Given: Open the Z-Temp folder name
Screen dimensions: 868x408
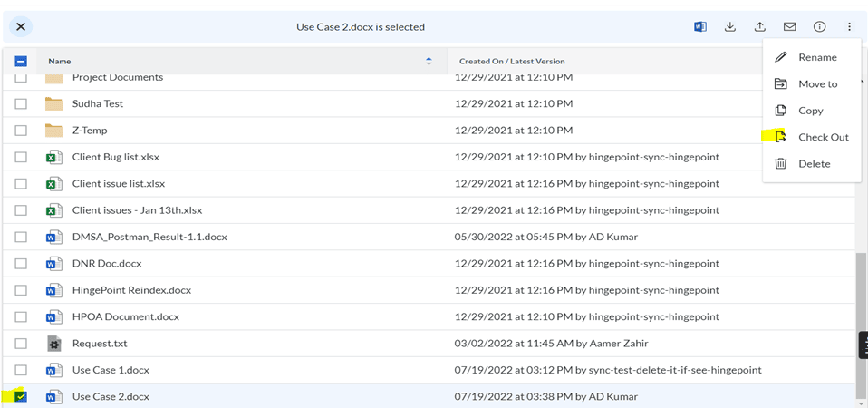Looking at the screenshot, I should (90, 130).
